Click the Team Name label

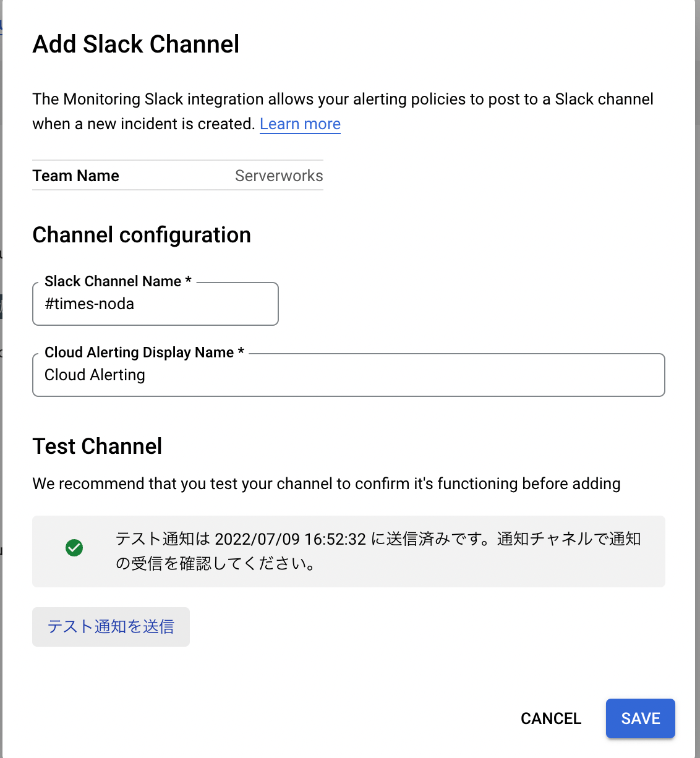click(76, 176)
